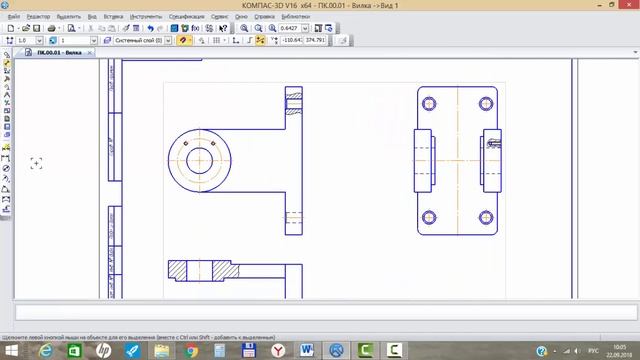Screen dimensions: 640x360
Task: Select the angular dimension tool in side panel
Action: click(6, 189)
